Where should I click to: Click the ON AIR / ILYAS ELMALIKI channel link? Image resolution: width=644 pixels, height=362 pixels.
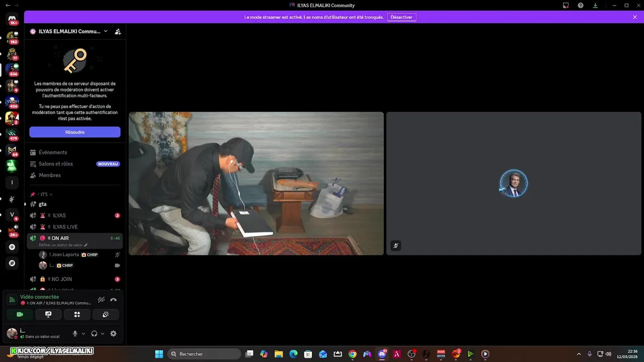56,303
